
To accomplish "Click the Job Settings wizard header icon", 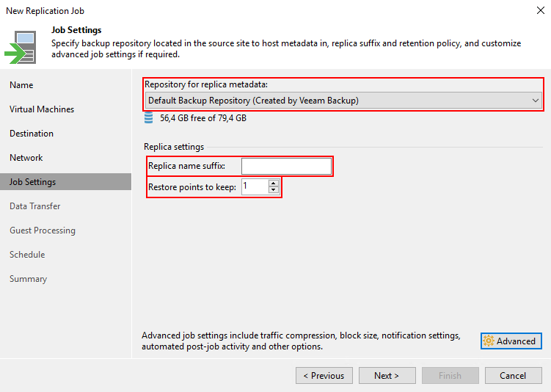I will point(20,46).
